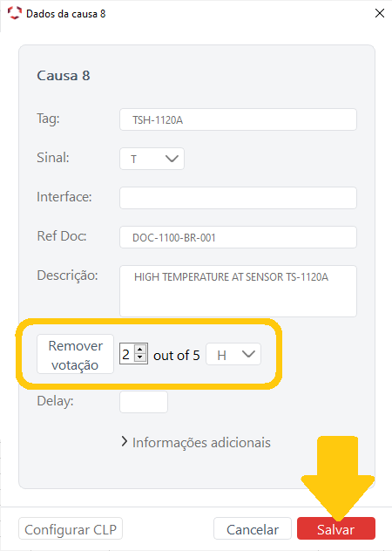This screenshot has width=392, height=551.
Task: Click the Cancelar button
Action: pos(253,528)
